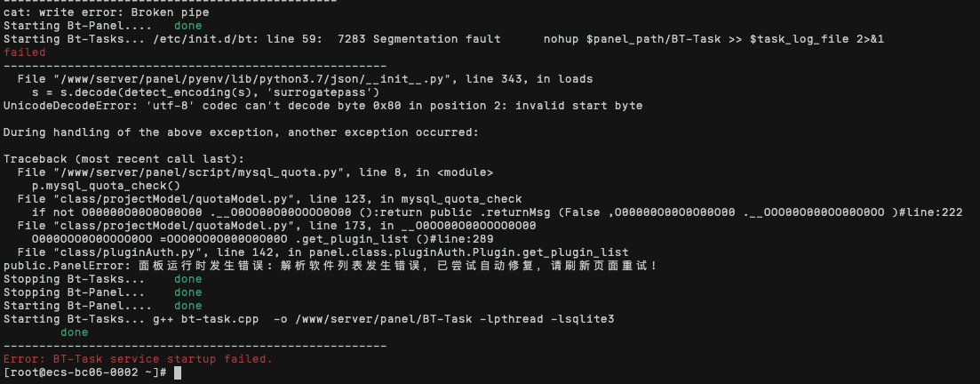The width and height of the screenshot is (980, 384).
Task: Click the 'Segmentation fault' text
Action: click(x=436, y=39)
